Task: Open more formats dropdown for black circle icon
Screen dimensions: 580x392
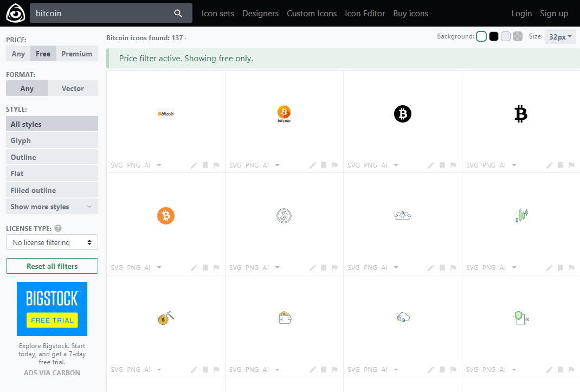Action: (396, 165)
